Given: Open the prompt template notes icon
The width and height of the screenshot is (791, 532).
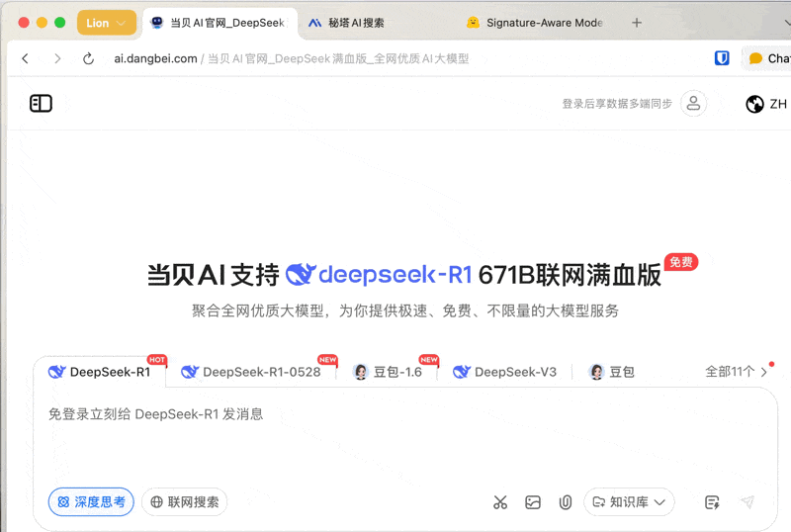Looking at the screenshot, I should [712, 502].
